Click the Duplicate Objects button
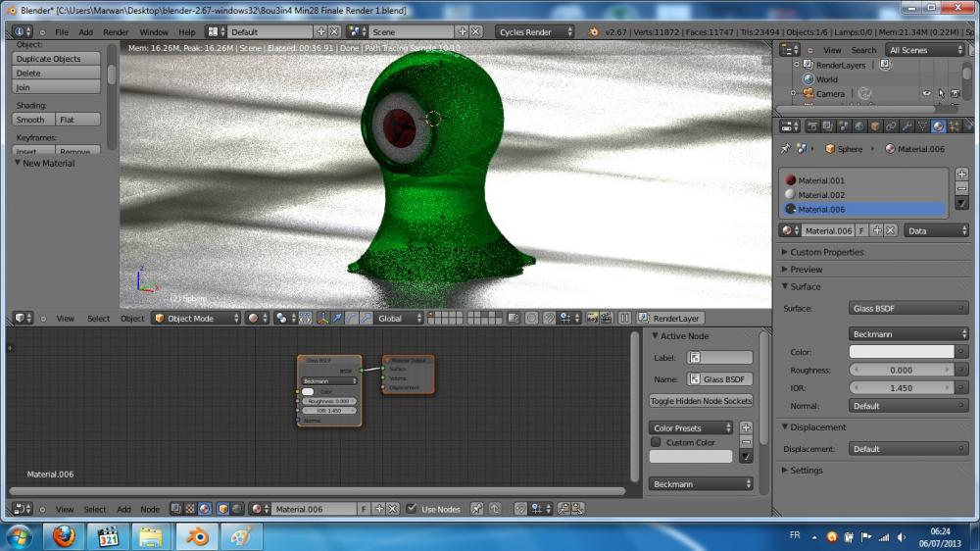 [x=57, y=59]
